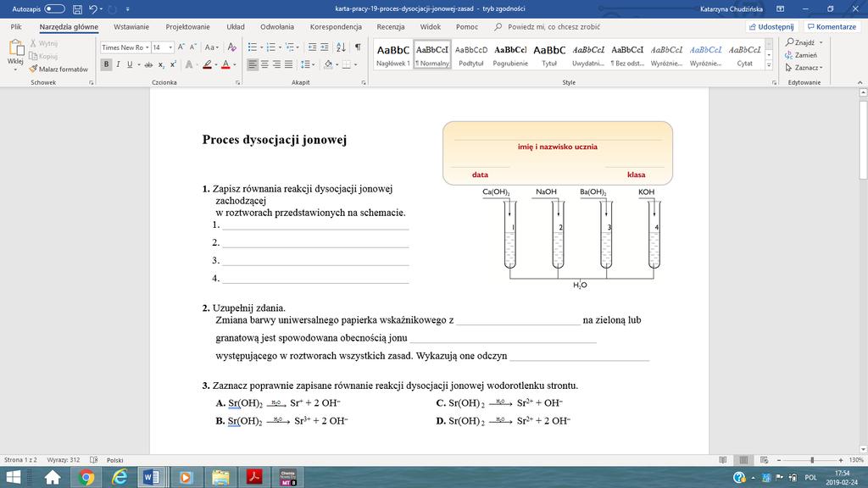
Task: Save the document with the floppy disk icon
Action: [x=77, y=8]
